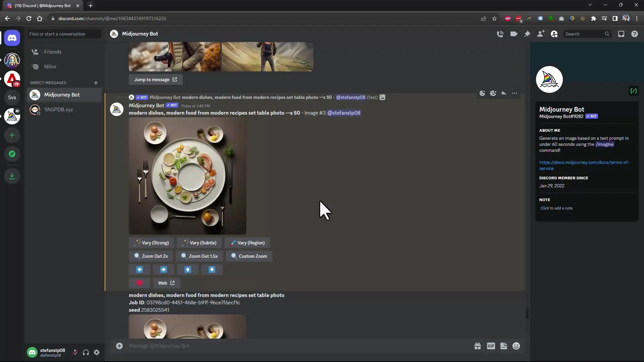Open the server with wizard avatar
The image size is (644, 362).
(12, 61)
